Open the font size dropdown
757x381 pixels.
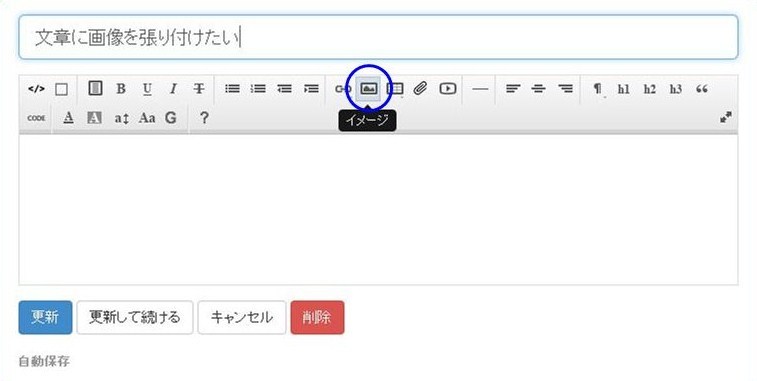(x=121, y=118)
